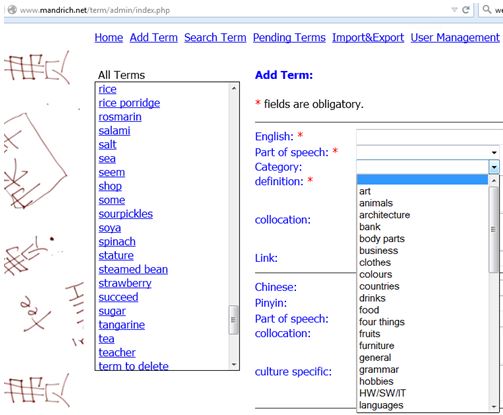Open the term 'soya'
503x415 pixels.
[x=110, y=228]
